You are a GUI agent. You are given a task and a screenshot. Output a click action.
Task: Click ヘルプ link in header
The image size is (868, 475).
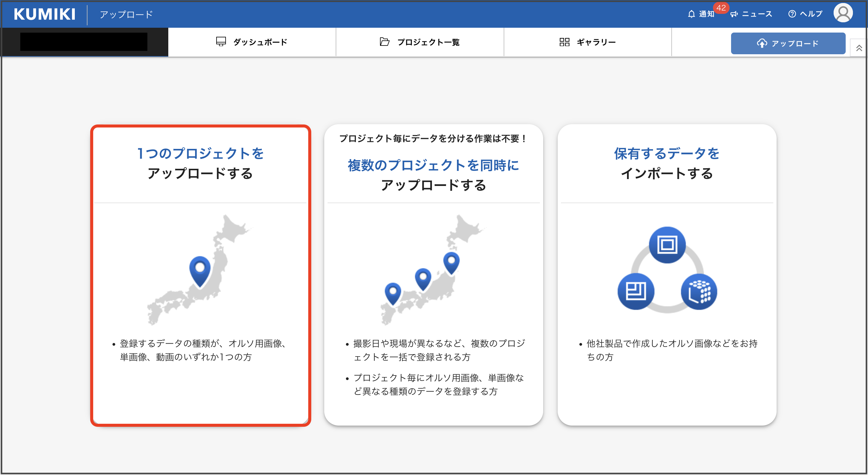click(811, 14)
